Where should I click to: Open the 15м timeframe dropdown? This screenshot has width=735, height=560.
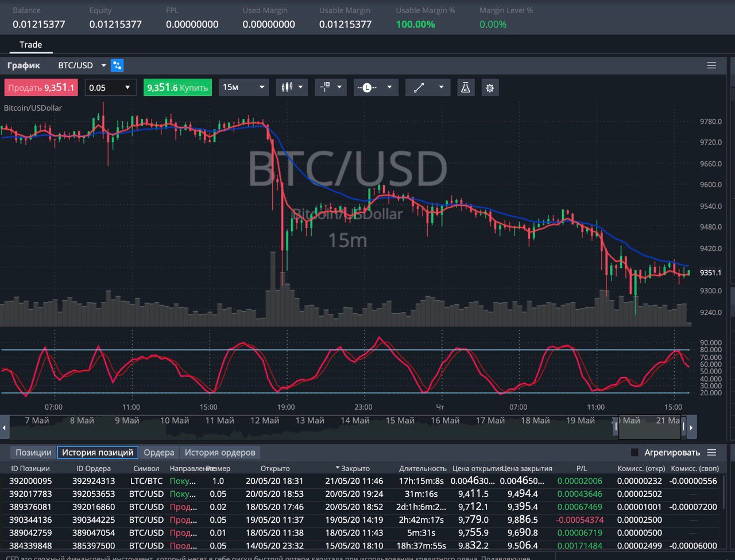click(243, 87)
